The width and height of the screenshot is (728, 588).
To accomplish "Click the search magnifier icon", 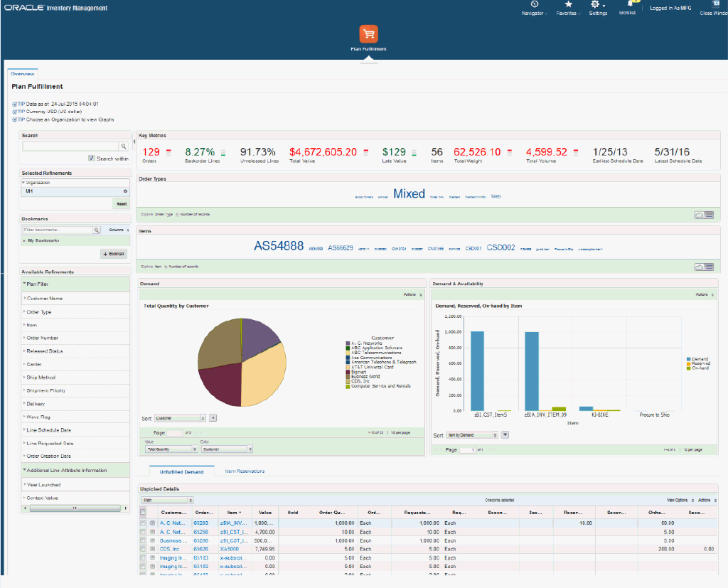I will (124, 146).
